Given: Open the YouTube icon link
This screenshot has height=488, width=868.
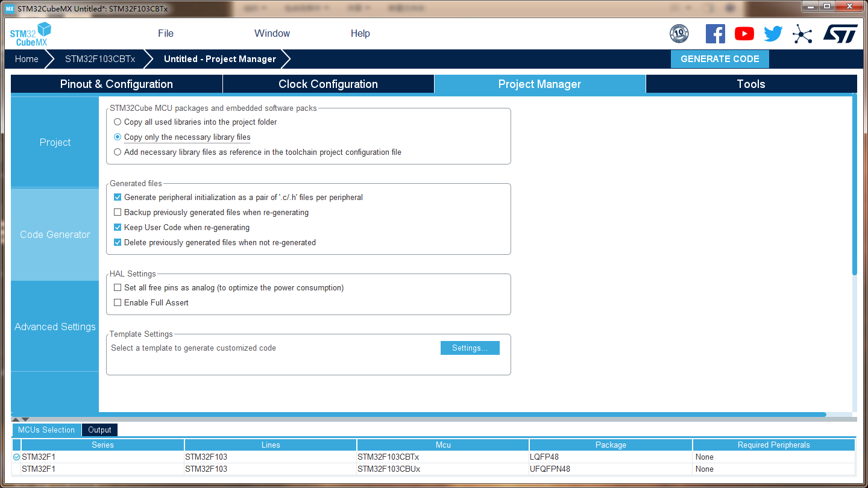Looking at the screenshot, I should (744, 34).
